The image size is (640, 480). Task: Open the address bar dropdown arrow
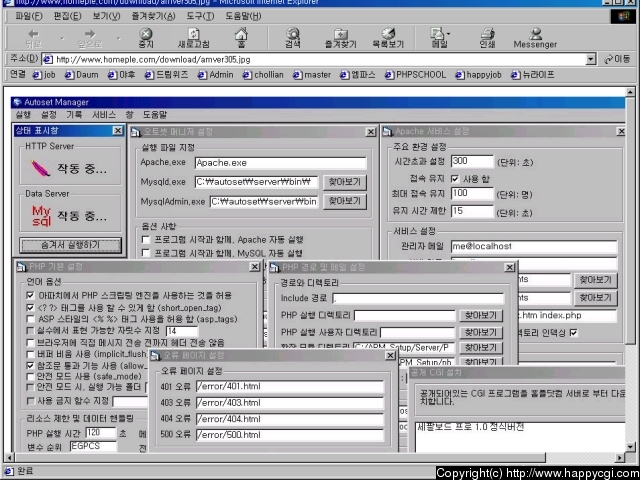tap(591, 60)
